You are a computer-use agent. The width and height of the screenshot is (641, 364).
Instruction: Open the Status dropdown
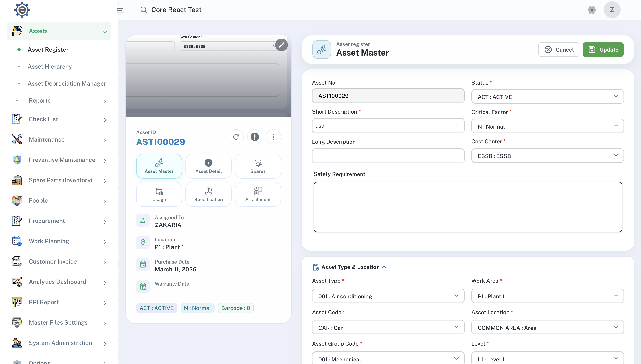547,97
